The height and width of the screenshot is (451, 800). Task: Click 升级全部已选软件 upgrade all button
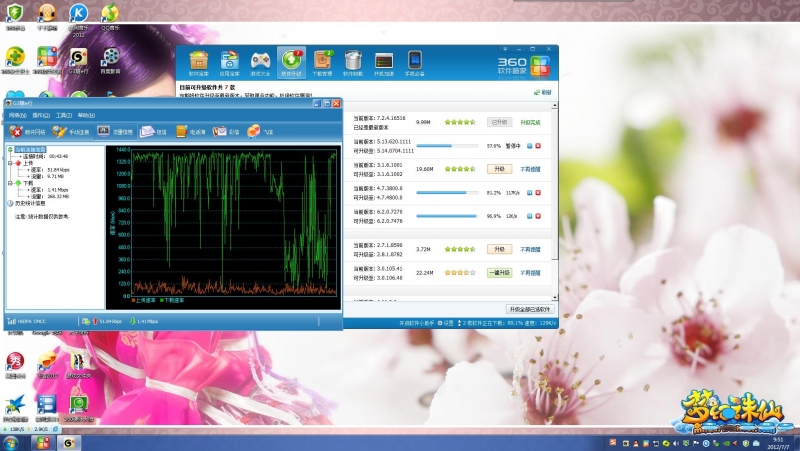[x=530, y=309]
